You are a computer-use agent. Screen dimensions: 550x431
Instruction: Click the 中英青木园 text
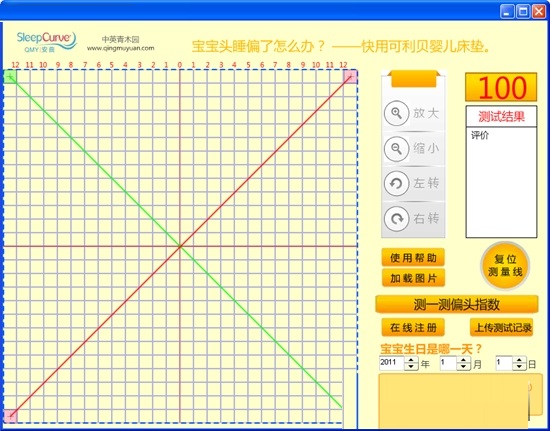pyautogui.click(x=120, y=40)
